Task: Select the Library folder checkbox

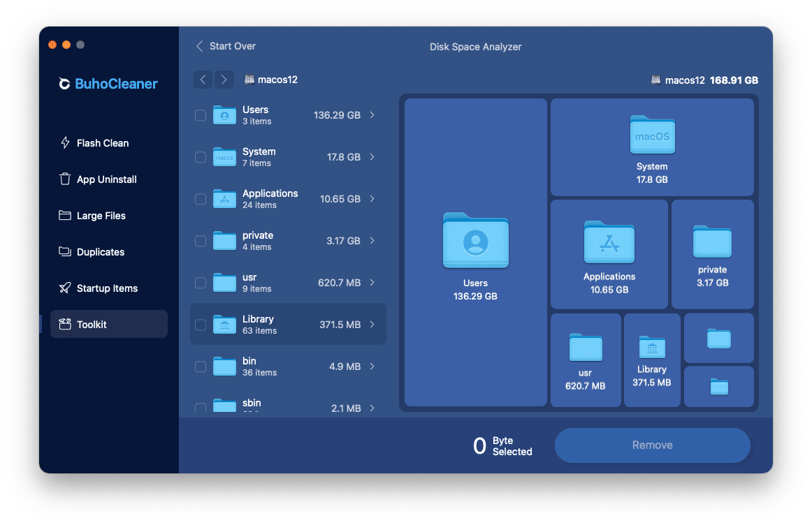Action: (x=200, y=324)
